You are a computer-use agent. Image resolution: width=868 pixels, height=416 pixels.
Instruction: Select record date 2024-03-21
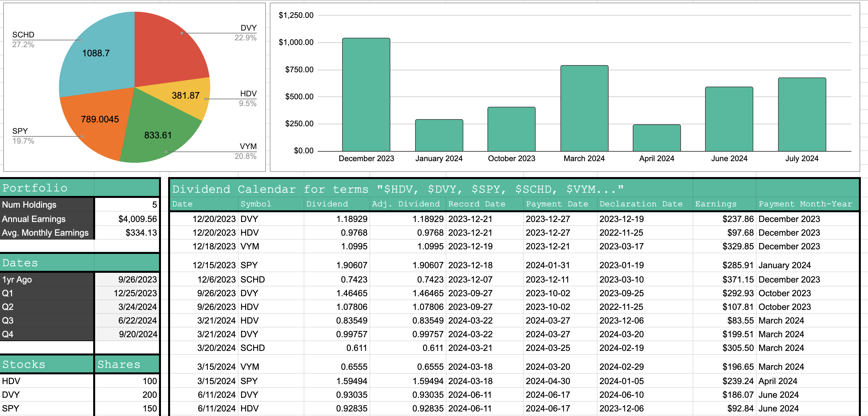click(485, 348)
